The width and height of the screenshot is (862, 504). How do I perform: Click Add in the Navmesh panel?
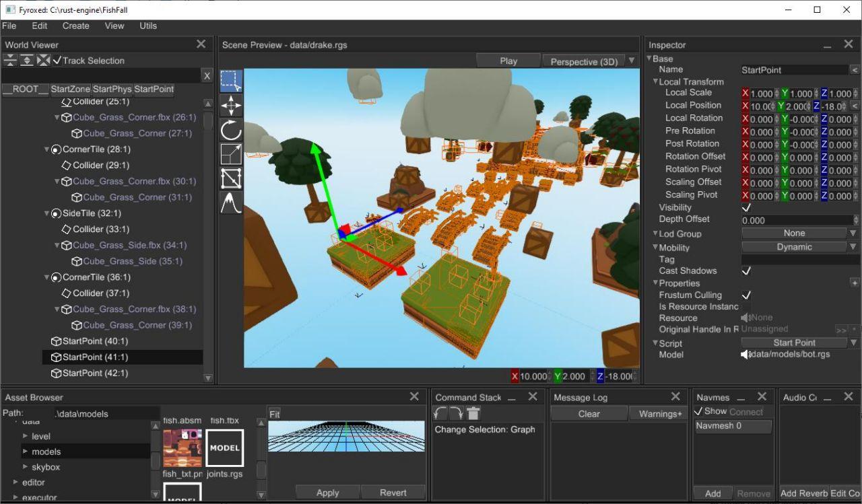tap(713, 493)
